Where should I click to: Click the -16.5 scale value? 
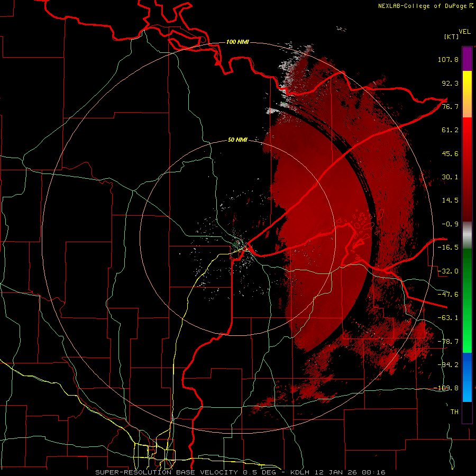coord(448,248)
